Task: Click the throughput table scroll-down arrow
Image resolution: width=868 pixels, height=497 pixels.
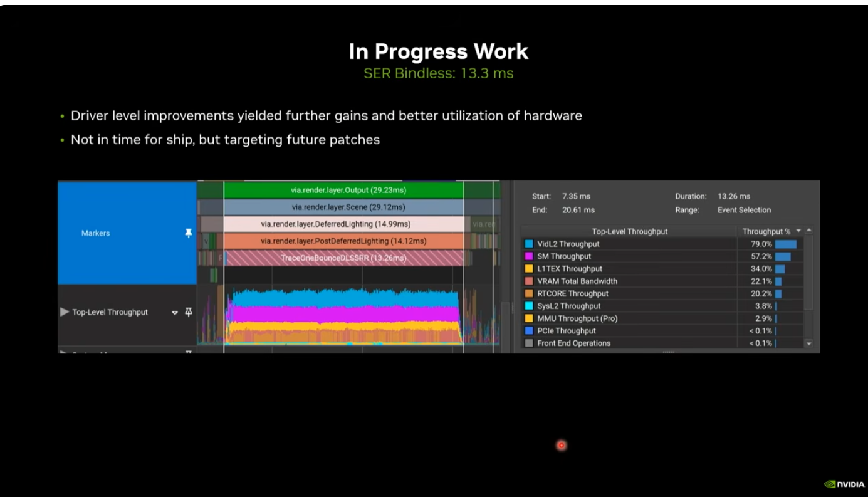Action: pyautogui.click(x=808, y=343)
